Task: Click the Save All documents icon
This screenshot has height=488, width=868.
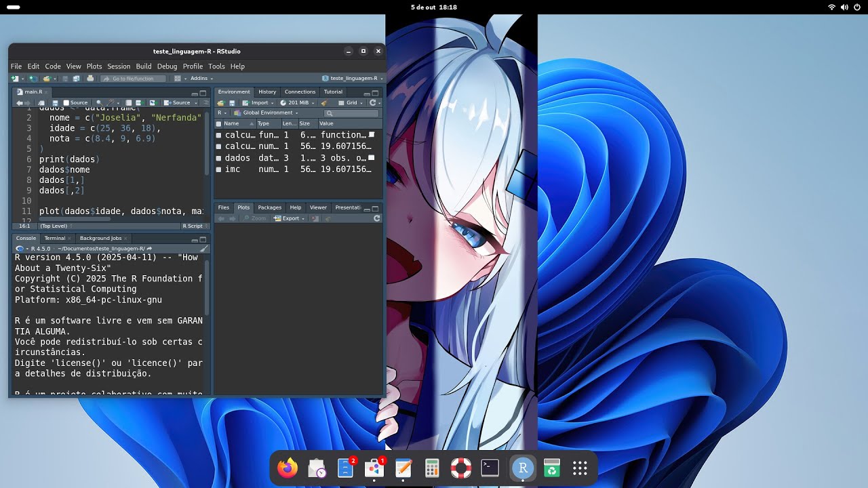Action: (x=76, y=79)
